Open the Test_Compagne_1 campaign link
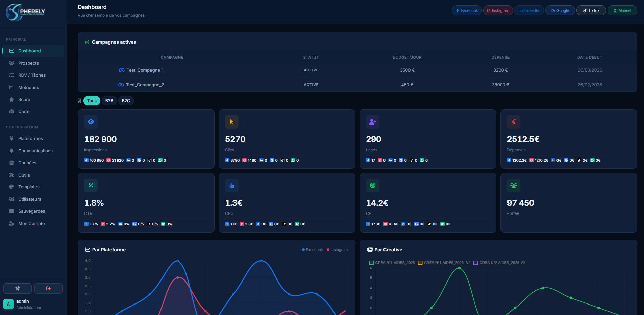This screenshot has height=315, width=644. 144,70
